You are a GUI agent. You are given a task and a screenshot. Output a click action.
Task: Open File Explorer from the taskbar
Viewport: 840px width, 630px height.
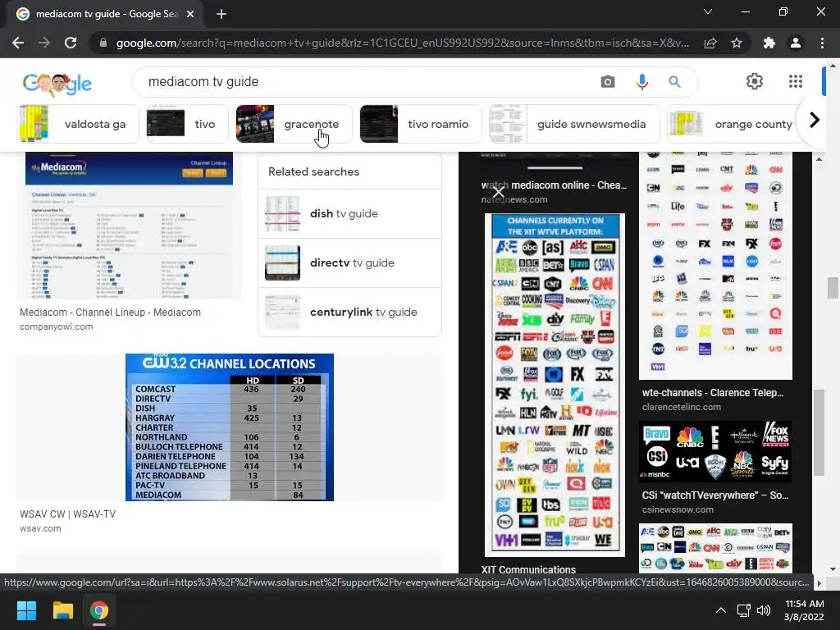point(62,610)
